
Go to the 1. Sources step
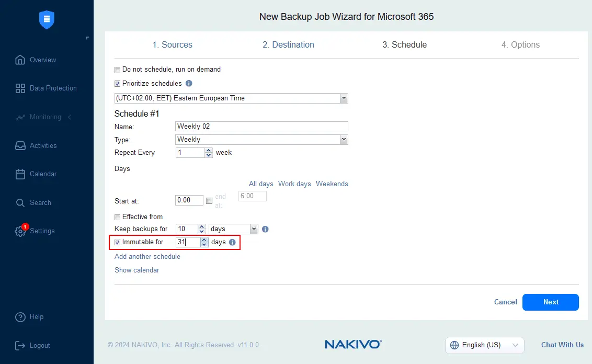click(172, 44)
